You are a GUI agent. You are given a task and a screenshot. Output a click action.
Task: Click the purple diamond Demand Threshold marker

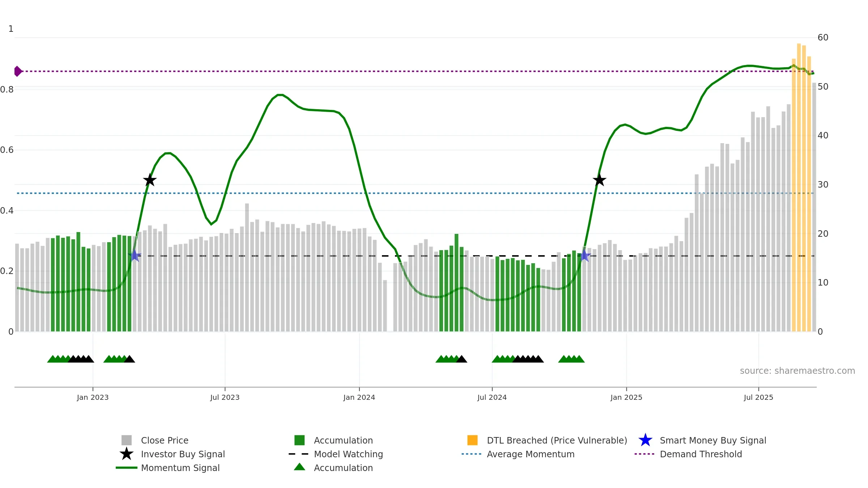pyautogui.click(x=17, y=71)
